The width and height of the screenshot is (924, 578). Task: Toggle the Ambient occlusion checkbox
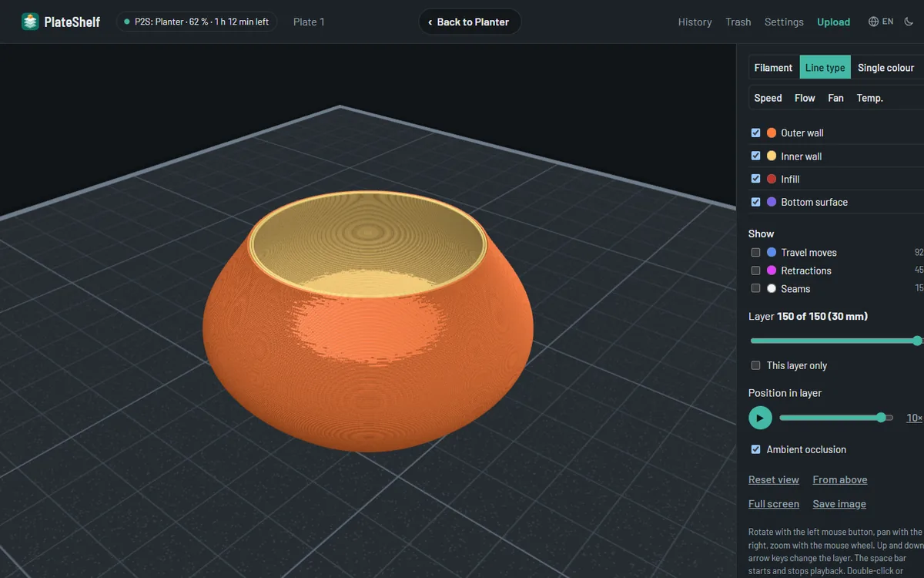point(755,449)
